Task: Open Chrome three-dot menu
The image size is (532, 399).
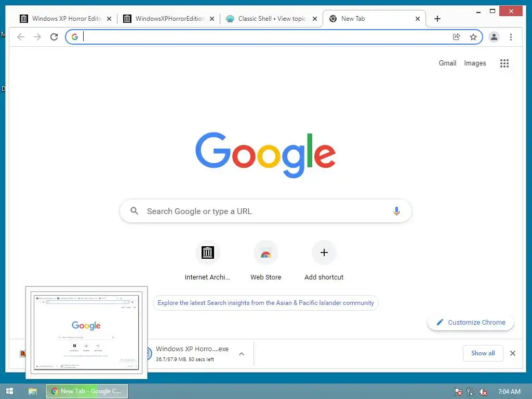Action: coord(511,37)
